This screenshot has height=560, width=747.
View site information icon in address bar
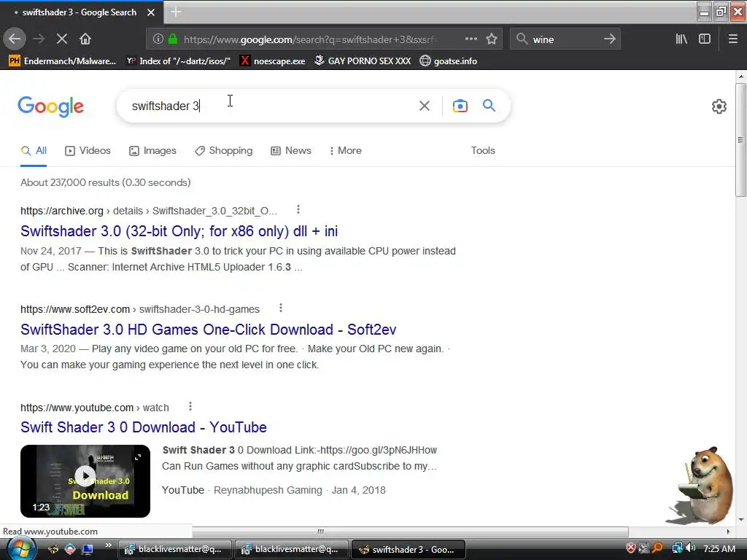[158, 39]
